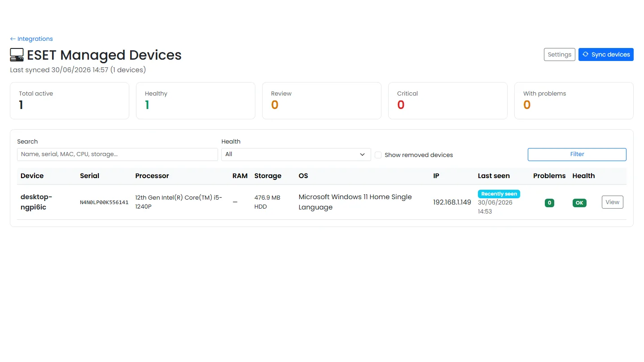Viewport: 644px width, 362px height.
Task: Click the computer icon beside ESET Managed Devices
Action: pos(17,55)
